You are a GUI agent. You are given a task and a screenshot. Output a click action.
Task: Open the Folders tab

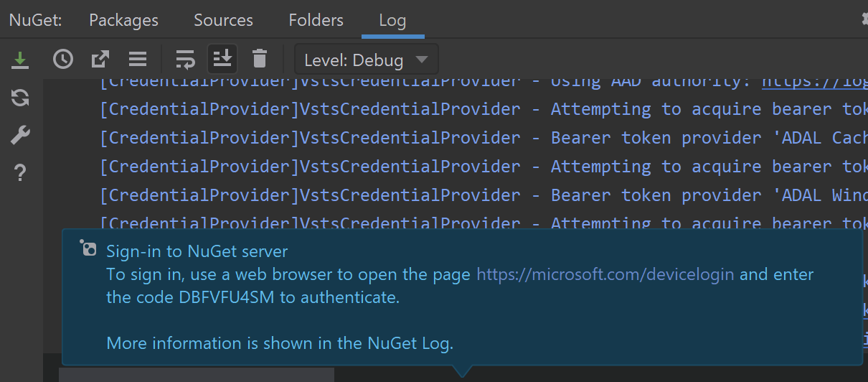coord(316,20)
